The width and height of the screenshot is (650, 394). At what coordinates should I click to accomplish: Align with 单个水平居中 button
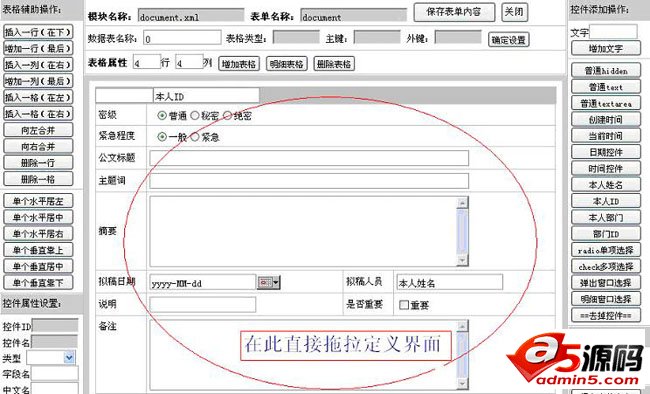pos(38,217)
